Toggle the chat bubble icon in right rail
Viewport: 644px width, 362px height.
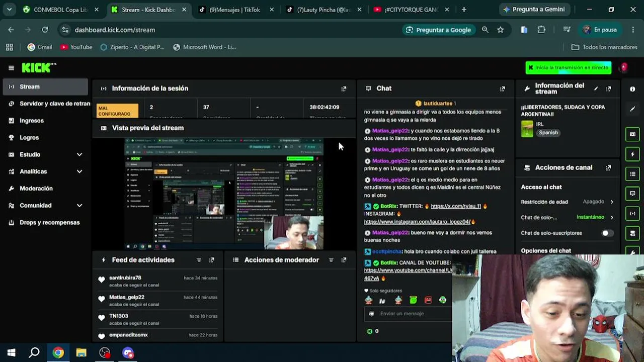tap(632, 194)
